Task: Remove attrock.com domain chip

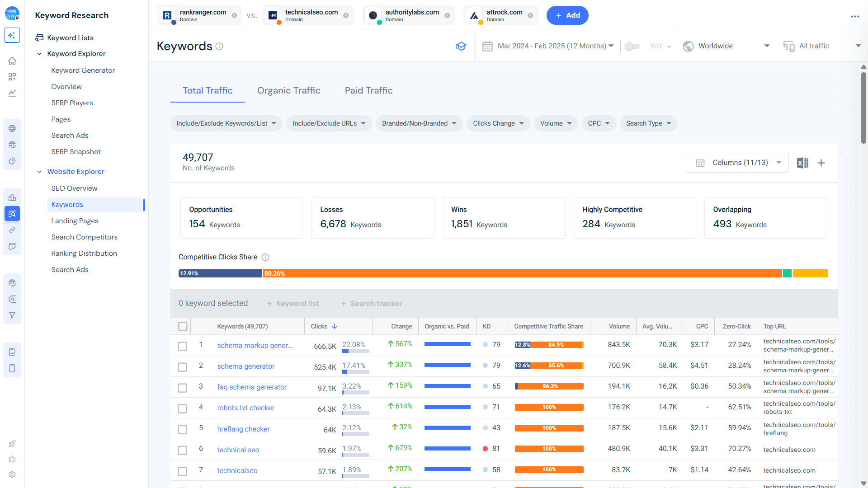Action: tap(530, 15)
